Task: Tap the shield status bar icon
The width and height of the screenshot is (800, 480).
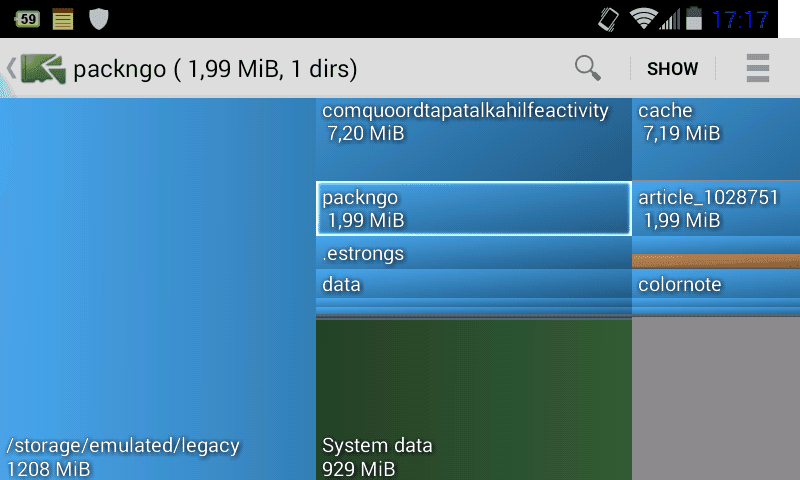Action: click(x=98, y=19)
